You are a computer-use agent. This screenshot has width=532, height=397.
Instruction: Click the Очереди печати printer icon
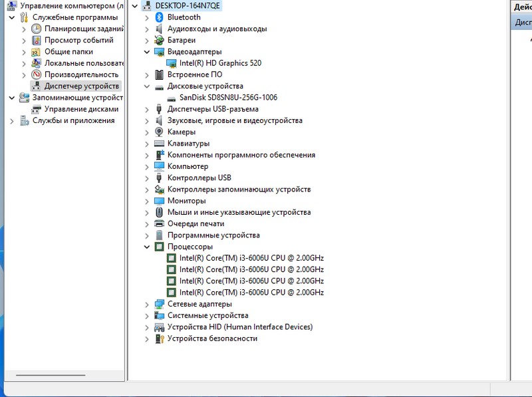pyautogui.click(x=159, y=224)
